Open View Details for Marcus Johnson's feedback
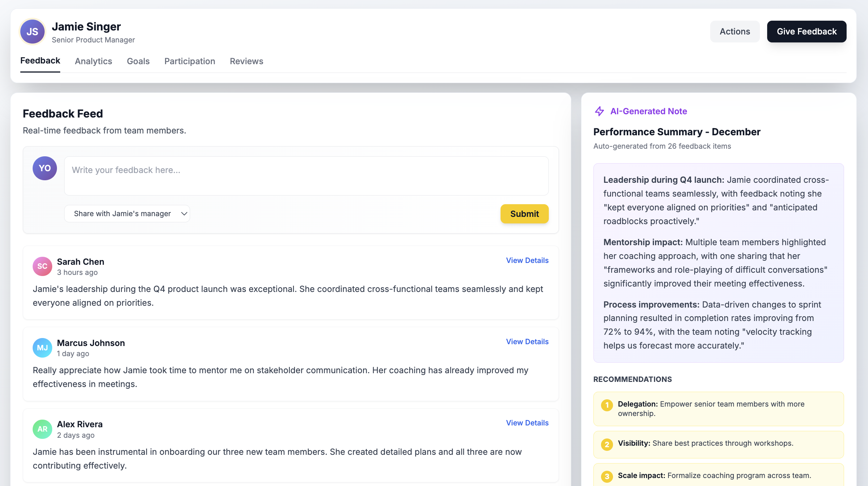The width and height of the screenshot is (868, 486). (x=527, y=342)
